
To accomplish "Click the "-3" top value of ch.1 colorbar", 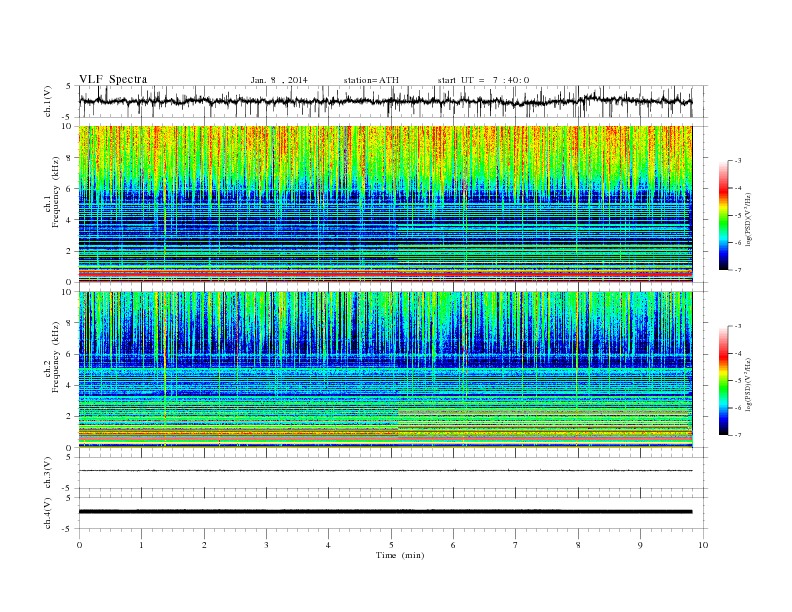I will pos(737,161).
